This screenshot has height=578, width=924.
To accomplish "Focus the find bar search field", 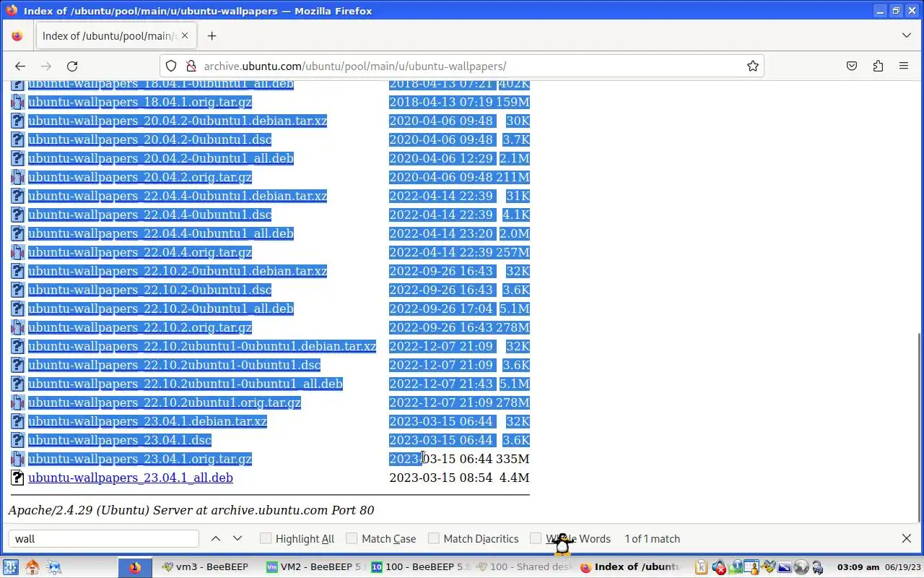I will 104,538.
